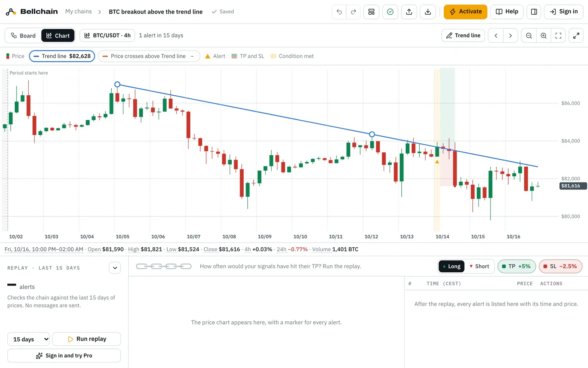Switch to the Chart view tab
588x368 pixels.
tap(58, 36)
